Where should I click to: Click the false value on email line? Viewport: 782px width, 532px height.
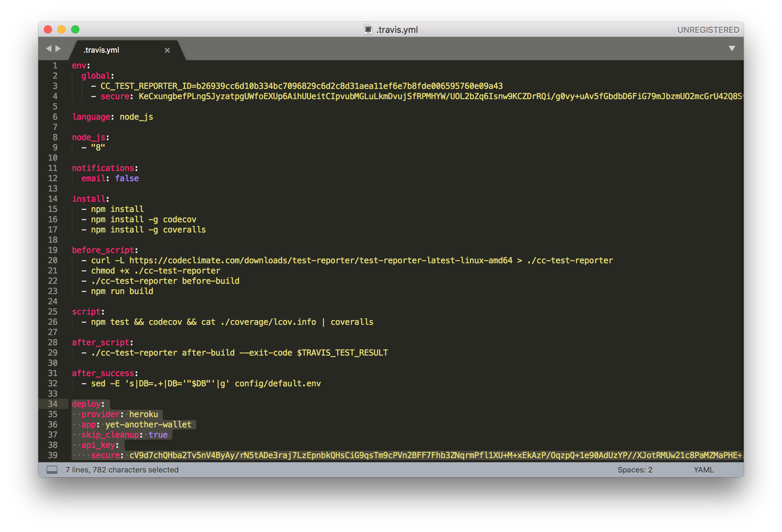coord(127,178)
